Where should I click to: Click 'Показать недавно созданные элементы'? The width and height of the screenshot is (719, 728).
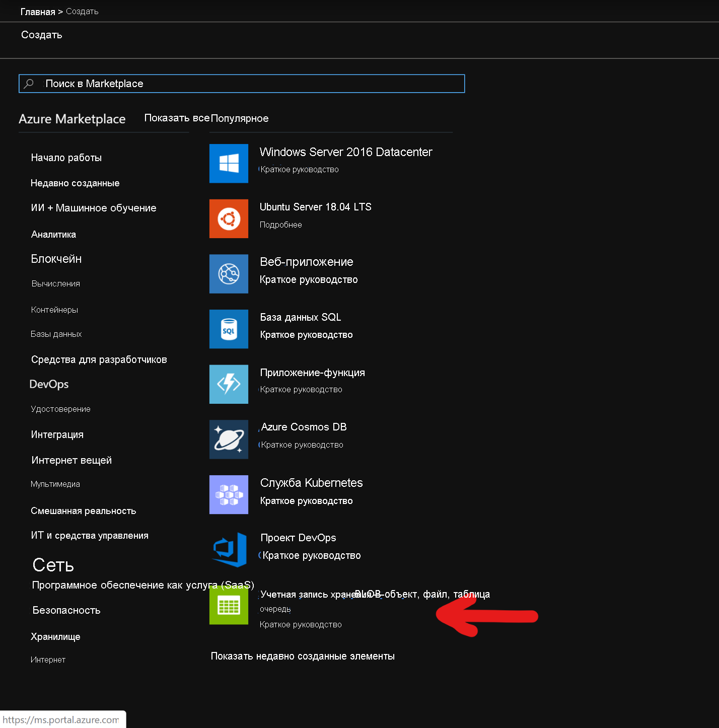point(303,656)
